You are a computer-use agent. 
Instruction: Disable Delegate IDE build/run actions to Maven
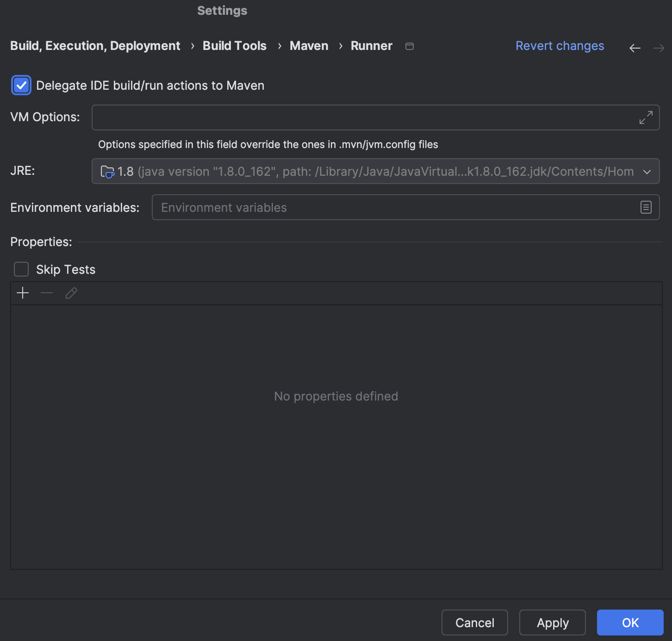click(21, 85)
